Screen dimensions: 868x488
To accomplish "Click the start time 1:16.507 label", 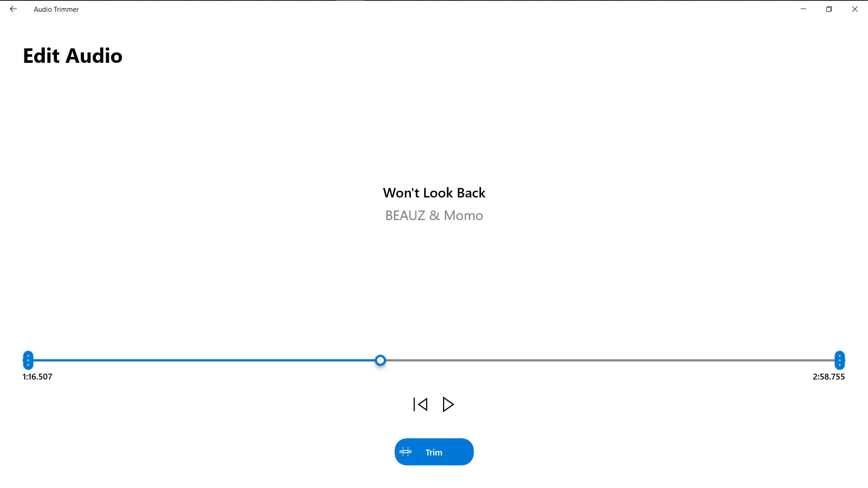I will click(38, 377).
